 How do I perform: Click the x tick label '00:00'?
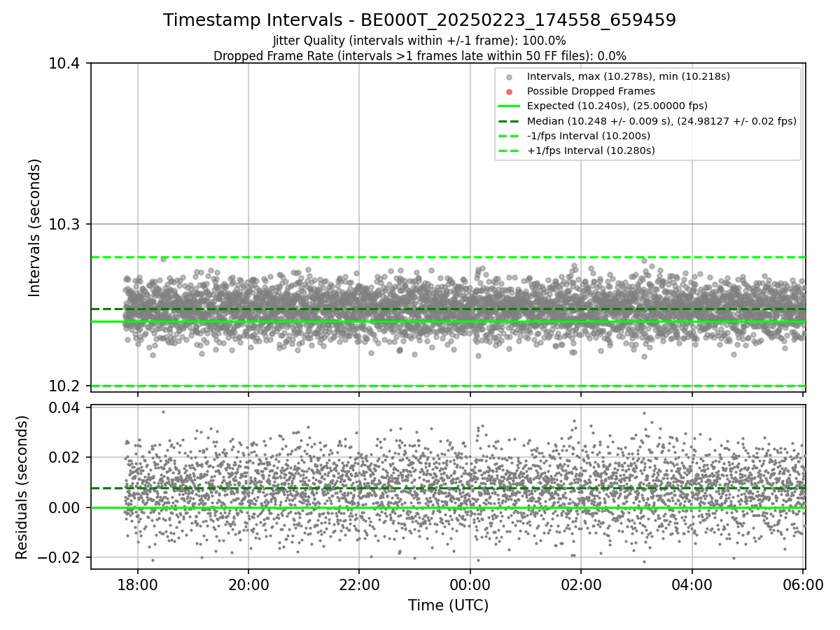(x=470, y=585)
